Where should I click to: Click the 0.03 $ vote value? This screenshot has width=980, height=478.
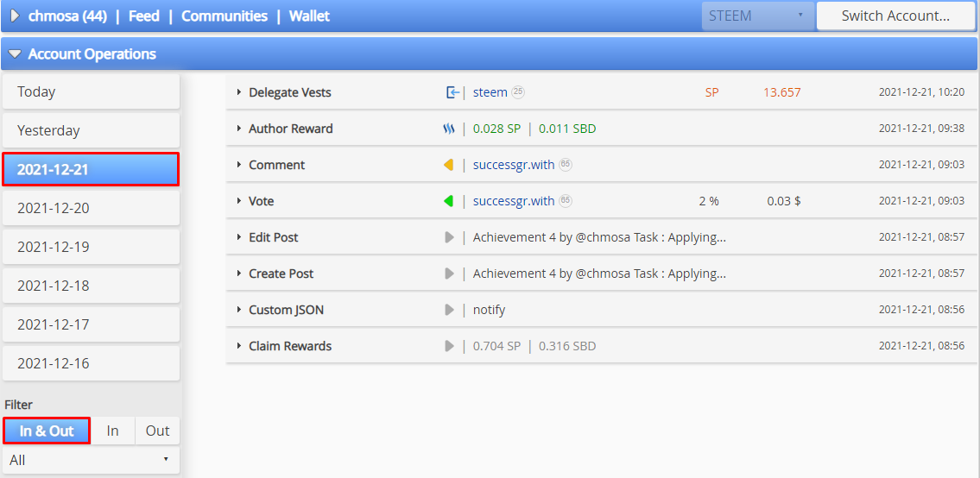click(784, 201)
